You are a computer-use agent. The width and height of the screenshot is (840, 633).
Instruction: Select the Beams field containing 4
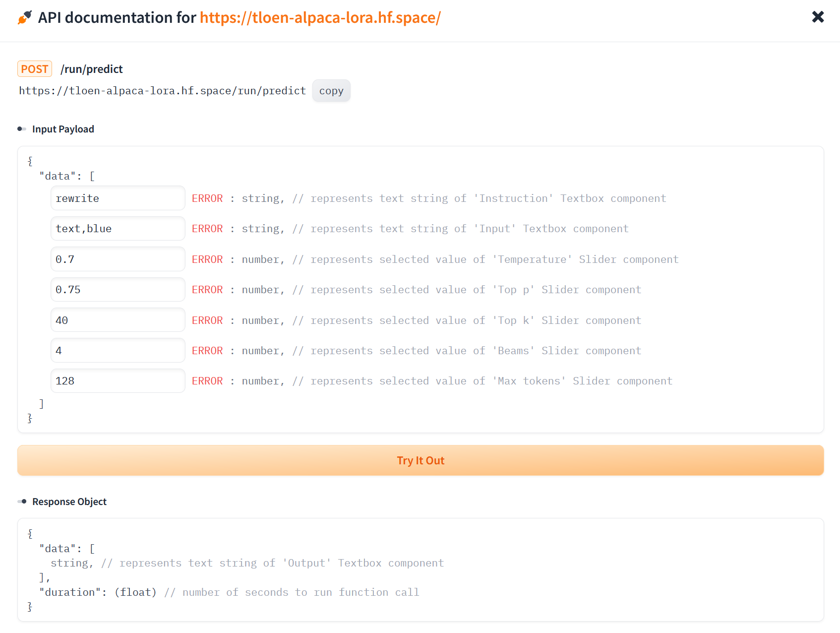118,350
